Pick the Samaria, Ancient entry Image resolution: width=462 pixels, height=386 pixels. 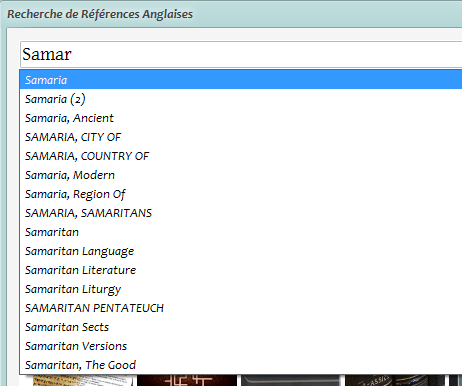click(241, 118)
